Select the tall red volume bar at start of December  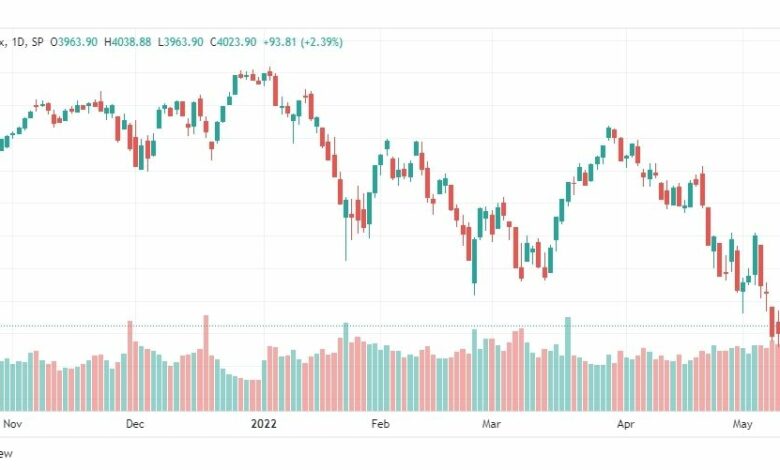click(x=130, y=366)
